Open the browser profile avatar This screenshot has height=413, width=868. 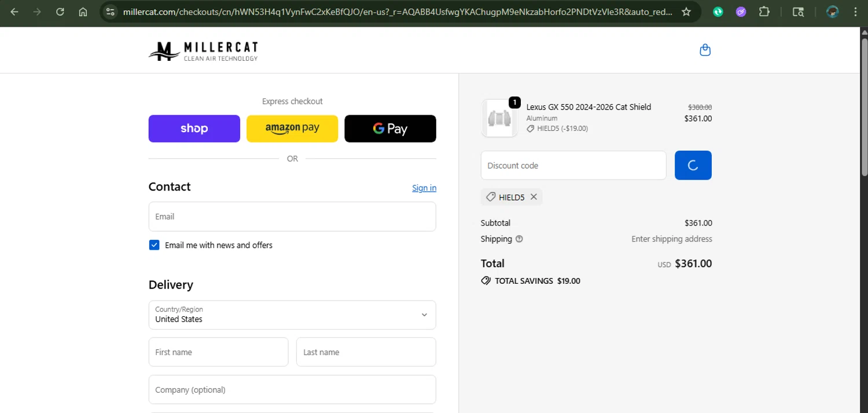[832, 12]
